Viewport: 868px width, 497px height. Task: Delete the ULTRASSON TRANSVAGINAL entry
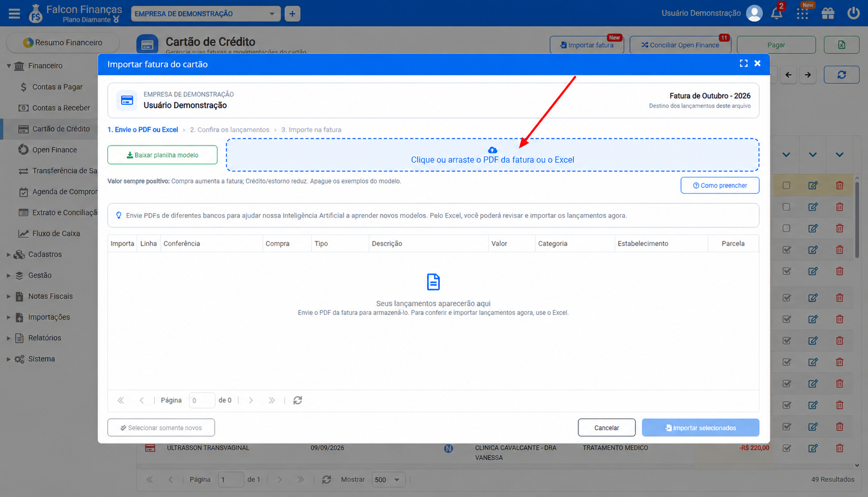(x=840, y=448)
